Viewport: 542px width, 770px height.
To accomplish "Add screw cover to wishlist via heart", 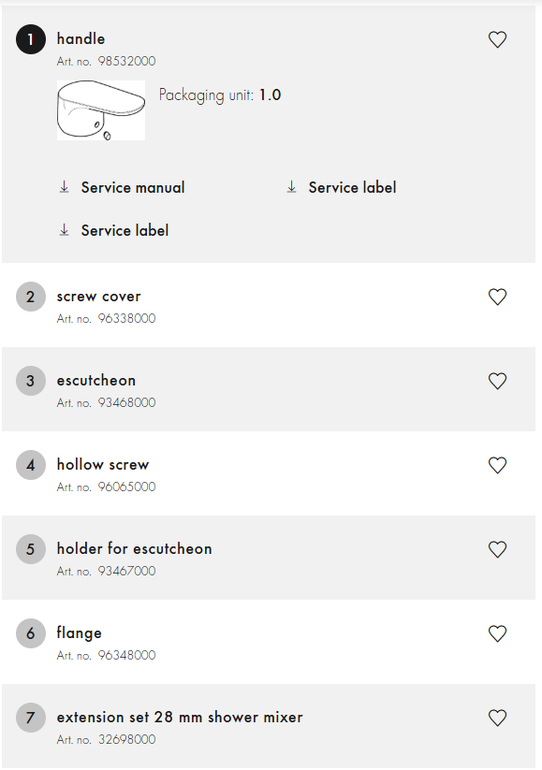I will pos(497,297).
